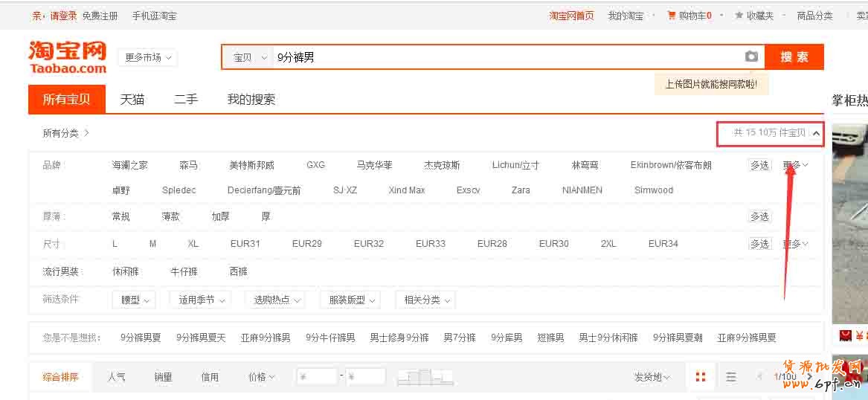Image resolution: width=868 pixels, height=400 pixels.
Task: Click the star 收藏夹 favorites icon
Action: coord(739,16)
